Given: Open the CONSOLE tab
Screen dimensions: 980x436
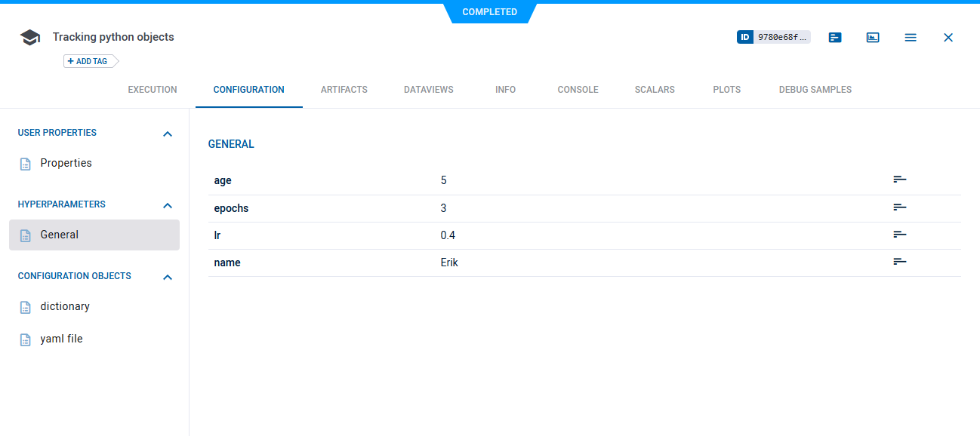Looking at the screenshot, I should tap(578, 89).
